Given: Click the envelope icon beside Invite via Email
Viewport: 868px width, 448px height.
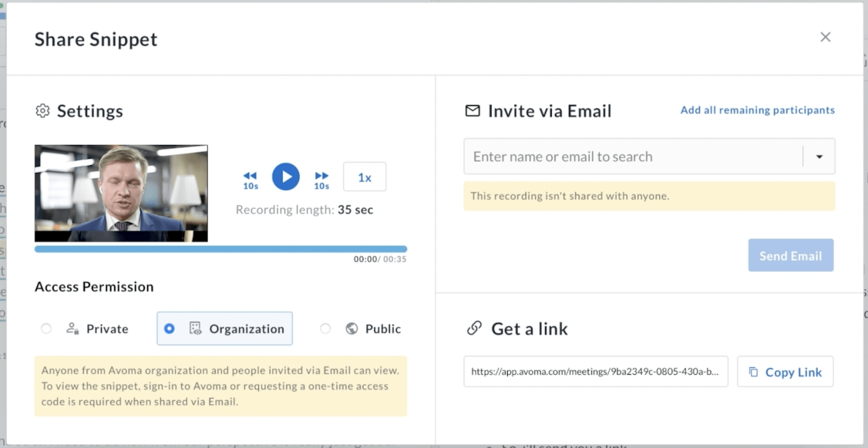Looking at the screenshot, I should pyautogui.click(x=473, y=111).
